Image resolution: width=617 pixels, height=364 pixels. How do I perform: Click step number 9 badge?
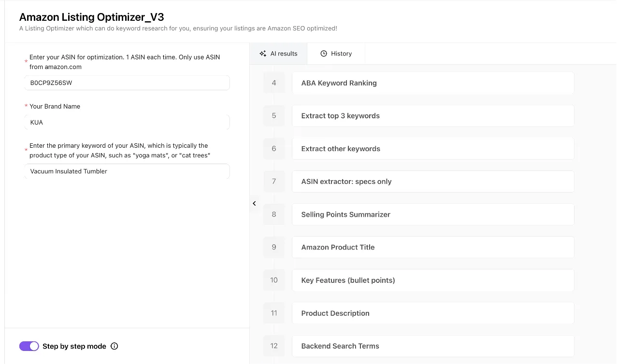274,247
